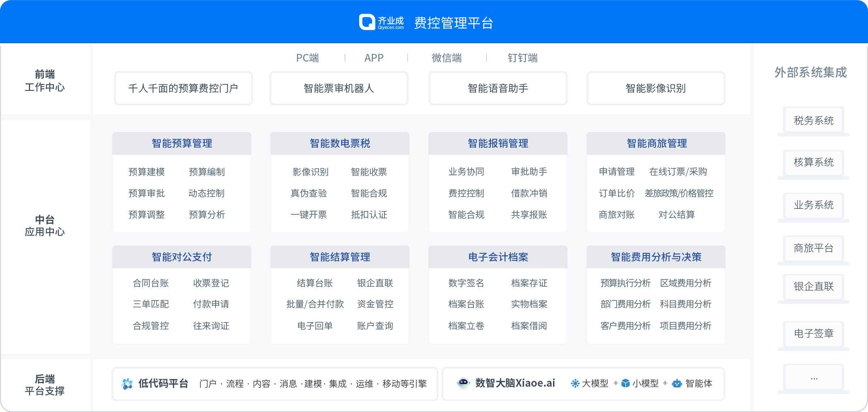Select the 微信端 channel tab
Screen dimensions: 868x412
[x=447, y=58]
